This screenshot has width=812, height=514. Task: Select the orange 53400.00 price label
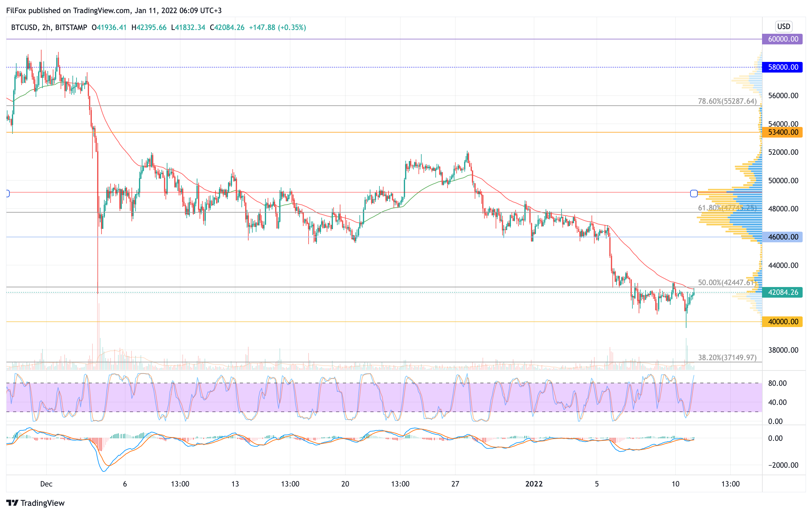click(782, 132)
